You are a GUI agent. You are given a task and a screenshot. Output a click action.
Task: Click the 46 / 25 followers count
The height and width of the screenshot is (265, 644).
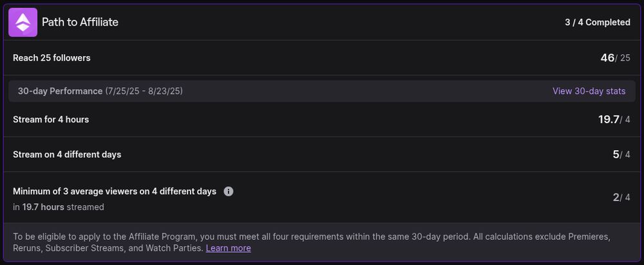(x=615, y=58)
